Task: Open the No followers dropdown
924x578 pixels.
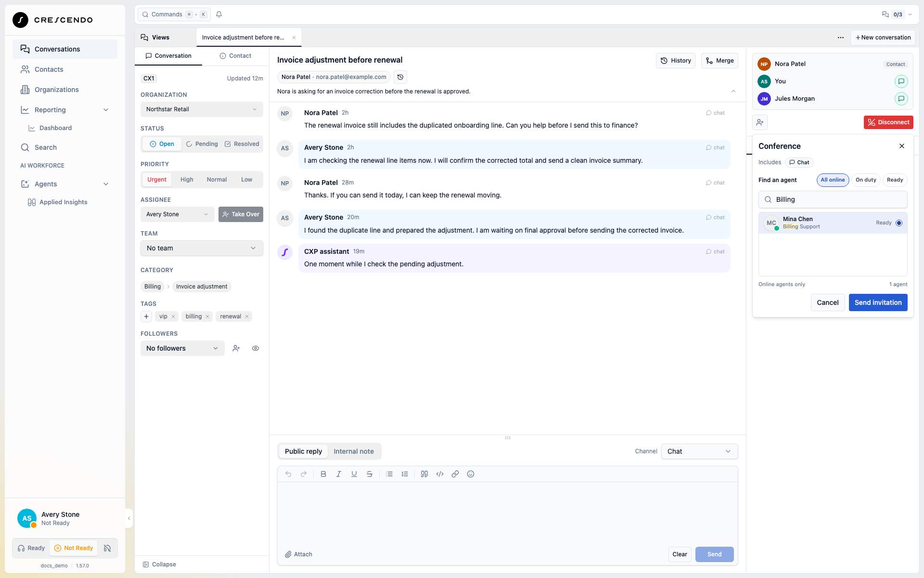Action: coord(182,348)
